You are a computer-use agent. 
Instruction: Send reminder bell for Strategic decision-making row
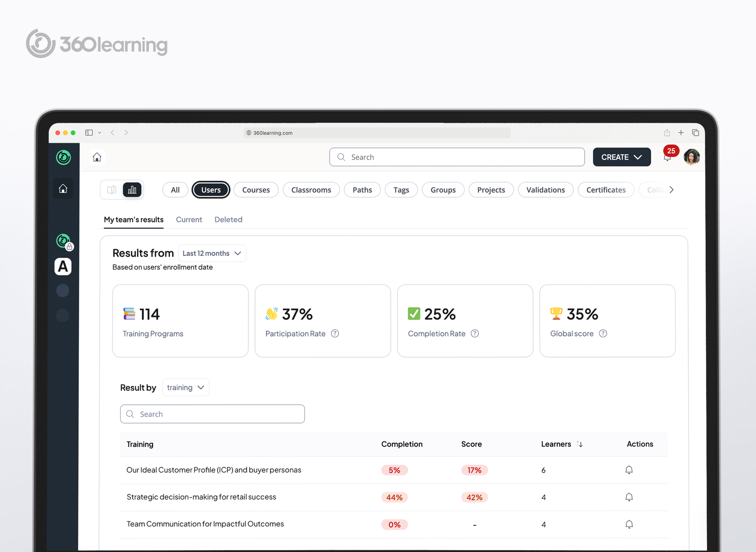tap(629, 497)
